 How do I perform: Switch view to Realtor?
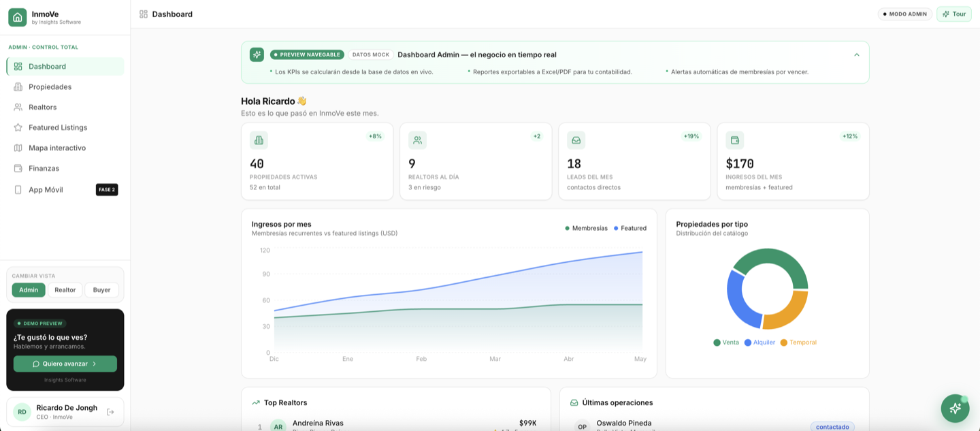65,290
